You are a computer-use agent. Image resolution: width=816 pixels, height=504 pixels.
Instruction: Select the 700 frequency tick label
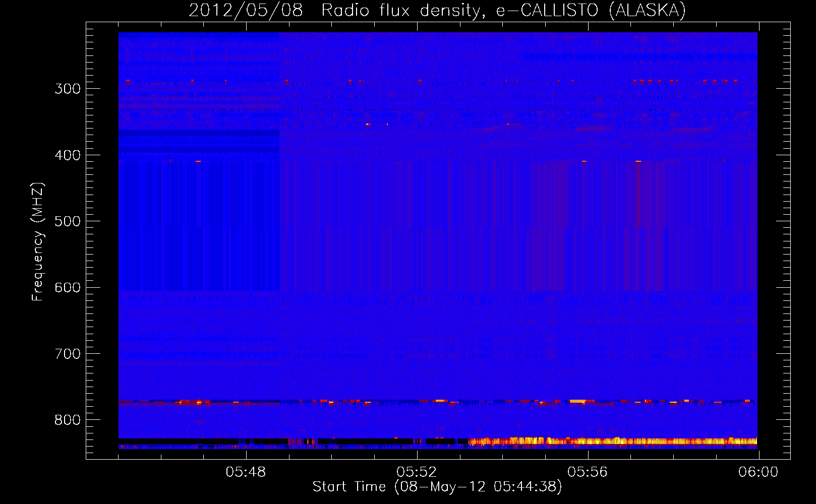tap(68, 354)
